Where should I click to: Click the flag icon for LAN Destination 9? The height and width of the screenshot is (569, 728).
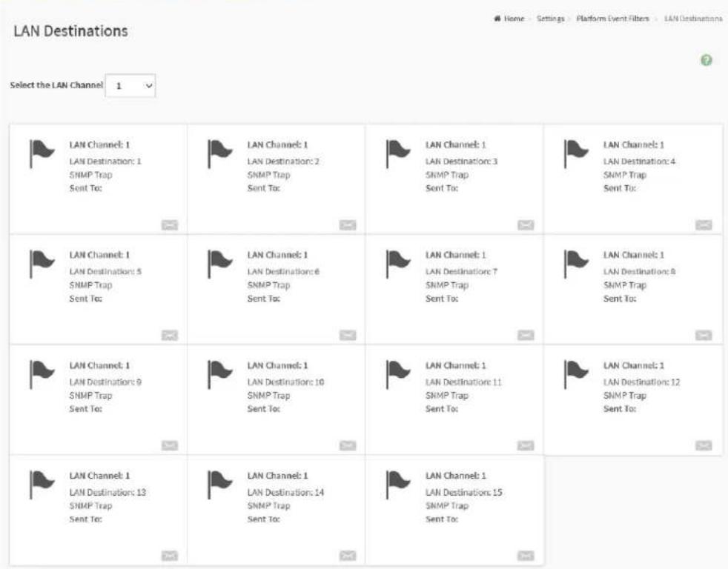42,375
